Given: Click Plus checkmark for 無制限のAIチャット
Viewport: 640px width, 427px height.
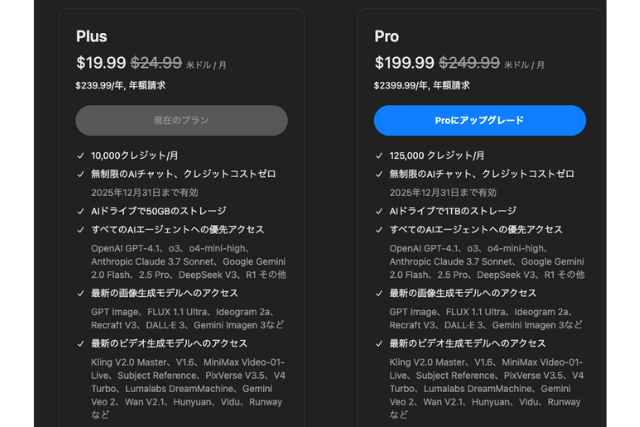Looking at the screenshot, I should 80,174.
